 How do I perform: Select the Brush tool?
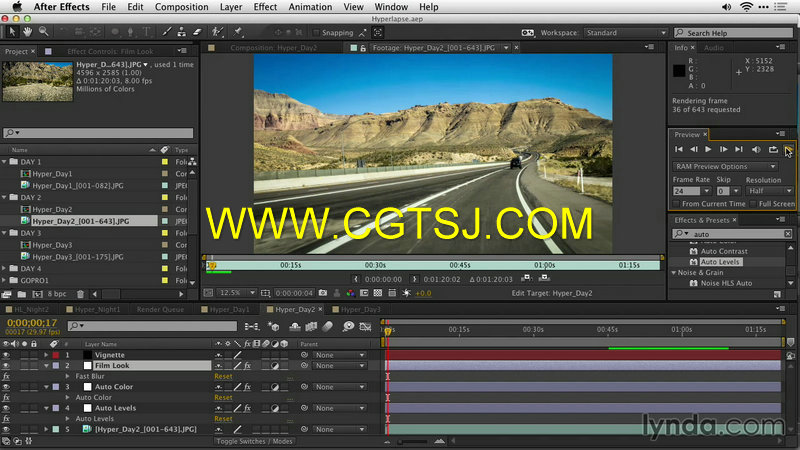point(166,32)
